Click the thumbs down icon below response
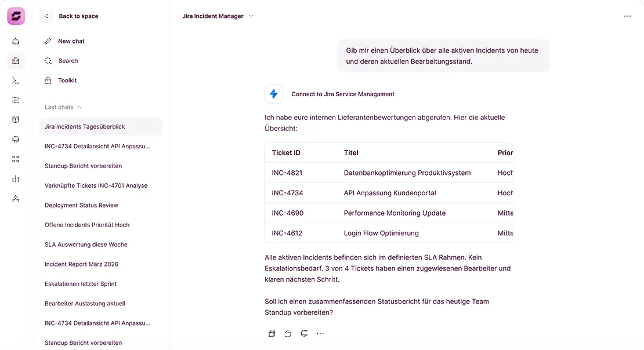644x350 pixels. [304, 334]
